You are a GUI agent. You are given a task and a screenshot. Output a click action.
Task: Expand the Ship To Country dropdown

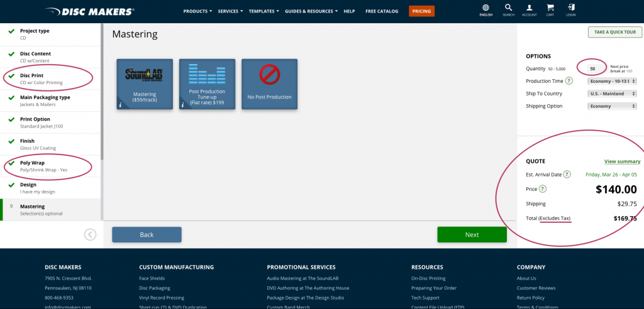click(612, 94)
